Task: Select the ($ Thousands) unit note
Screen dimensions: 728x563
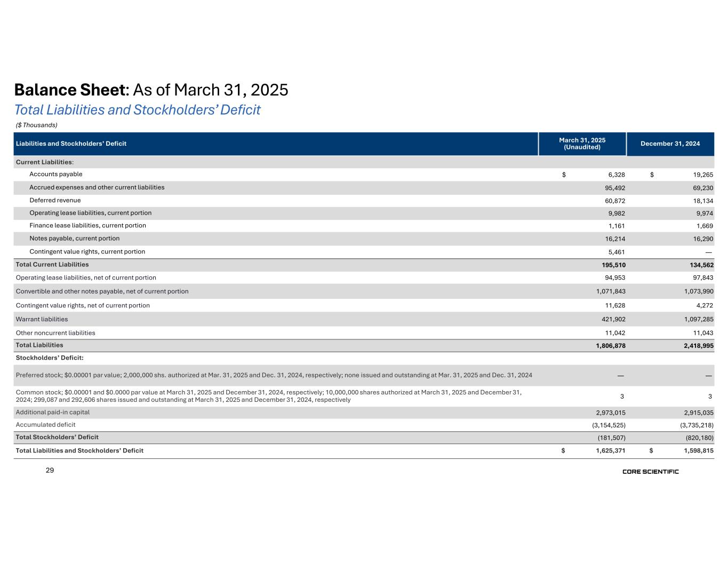Action: 36,125
